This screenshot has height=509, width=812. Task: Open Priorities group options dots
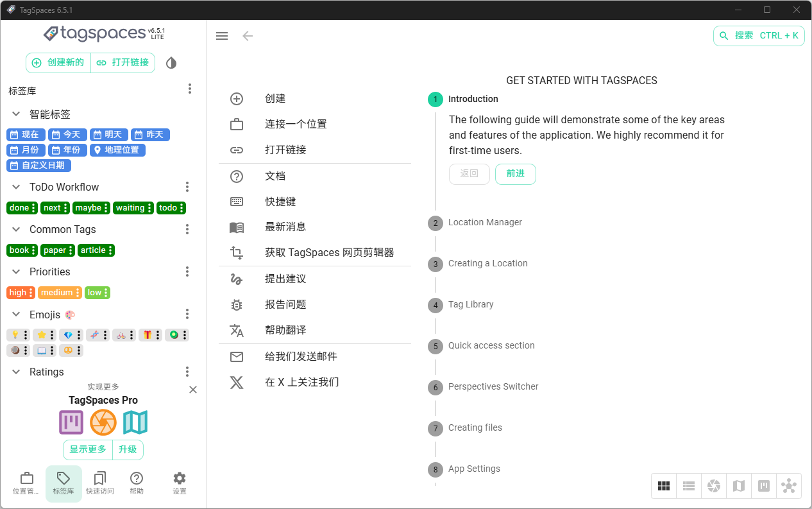pos(187,272)
